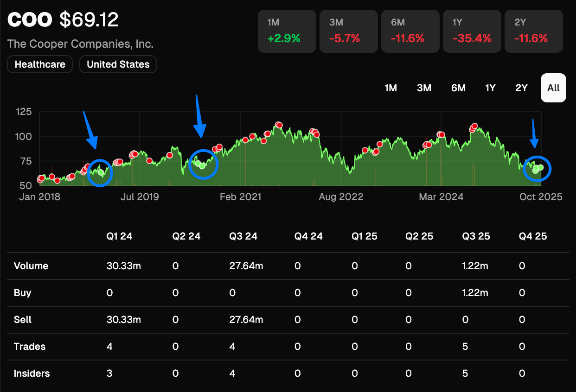The height and width of the screenshot is (392, 576).
Task: Click the Q3 24 column header
Action: 243,236
